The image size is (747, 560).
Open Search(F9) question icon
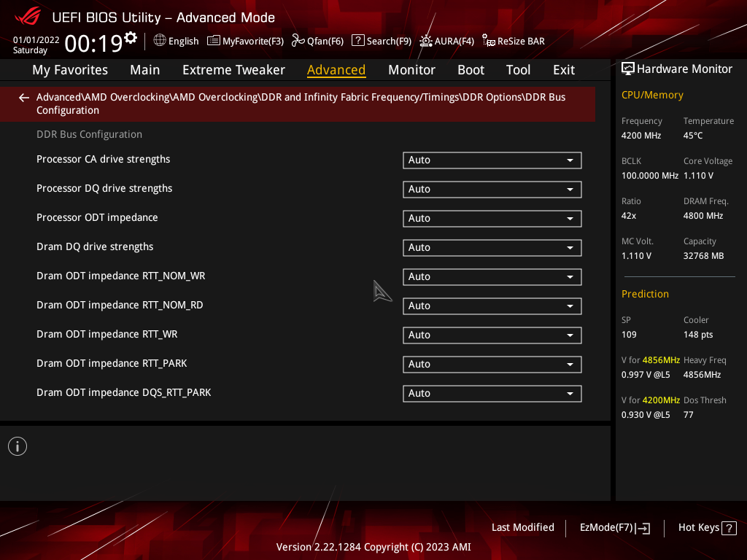point(357,41)
